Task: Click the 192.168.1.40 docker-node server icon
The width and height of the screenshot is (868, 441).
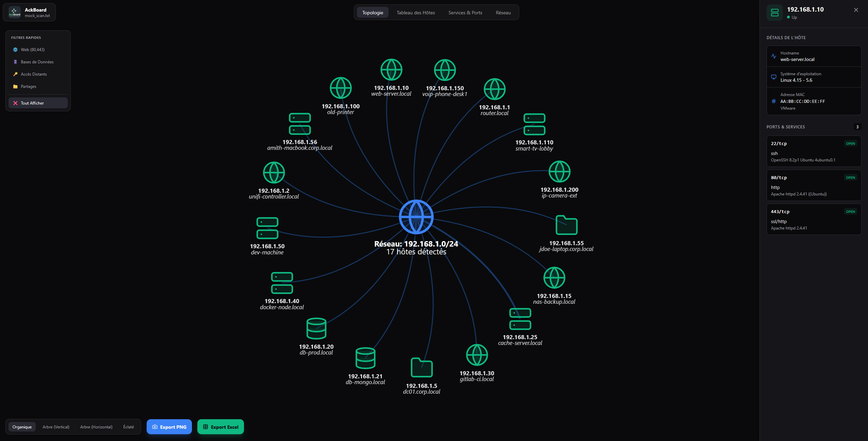Action: click(x=282, y=283)
